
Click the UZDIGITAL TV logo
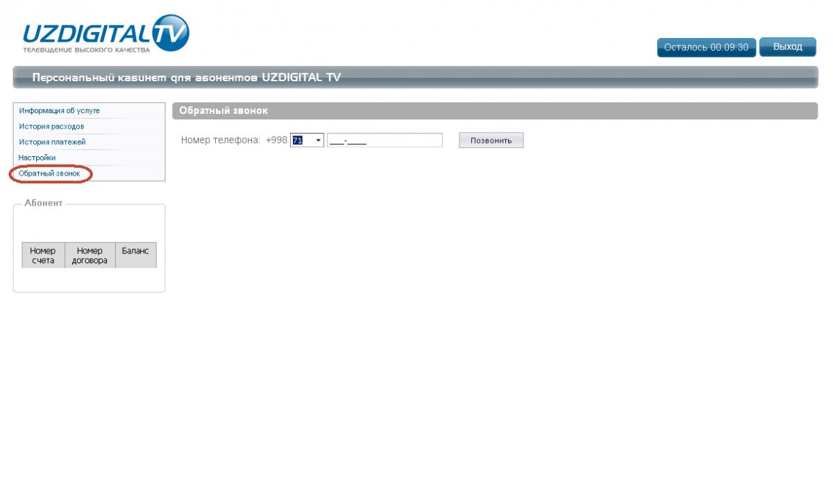click(105, 35)
